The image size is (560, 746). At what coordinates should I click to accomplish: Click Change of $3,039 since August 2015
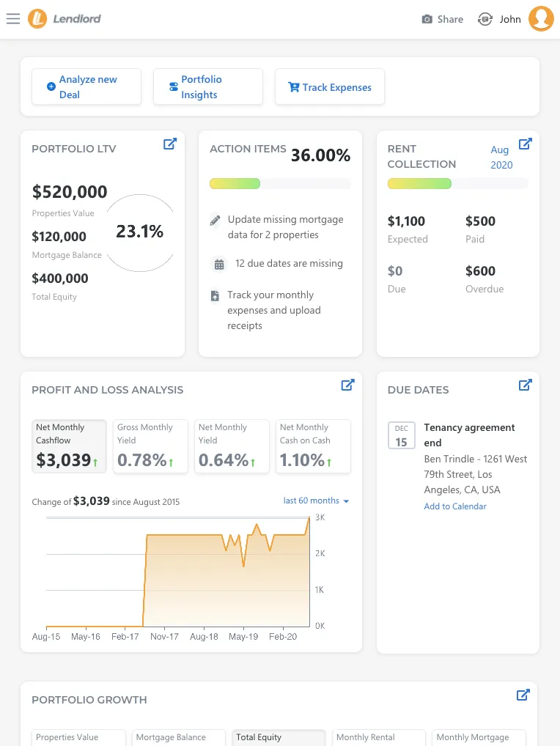[x=106, y=501]
